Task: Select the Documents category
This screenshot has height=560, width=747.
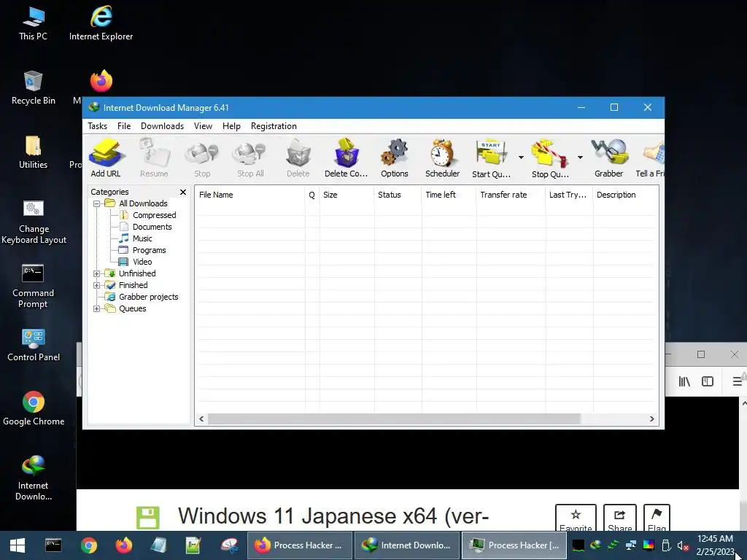Action: [152, 227]
